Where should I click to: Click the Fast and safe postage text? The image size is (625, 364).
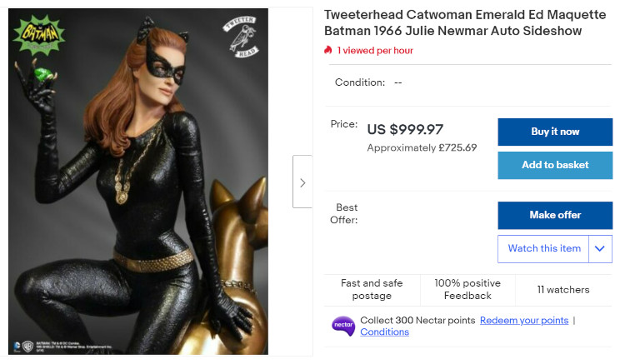(372, 290)
